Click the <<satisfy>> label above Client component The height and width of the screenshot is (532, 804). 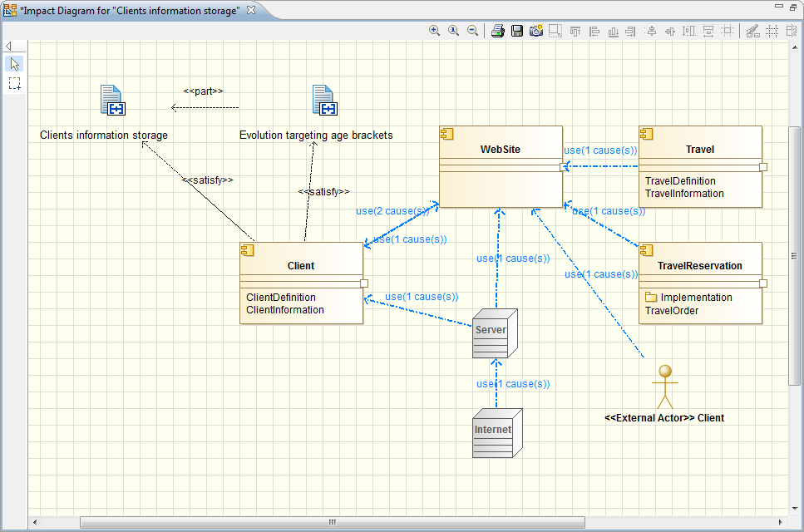point(323,192)
